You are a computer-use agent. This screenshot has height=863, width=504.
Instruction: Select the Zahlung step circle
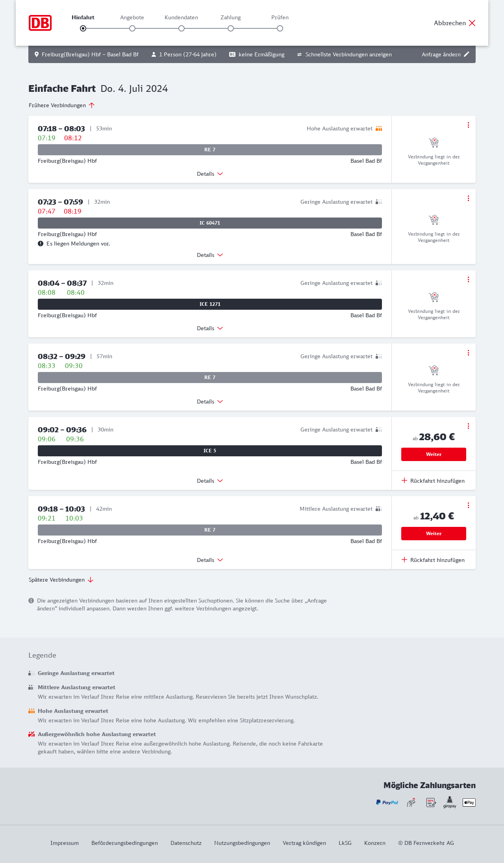point(231,28)
